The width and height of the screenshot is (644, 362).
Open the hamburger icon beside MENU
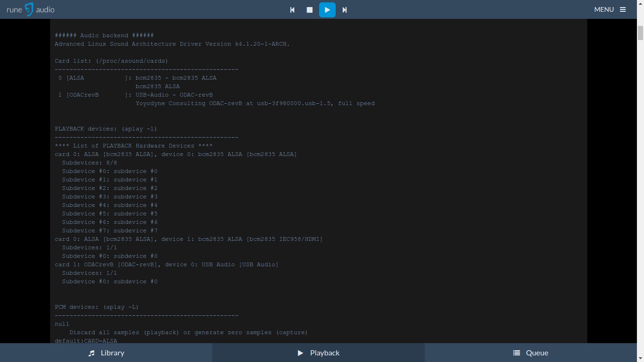[x=623, y=9]
